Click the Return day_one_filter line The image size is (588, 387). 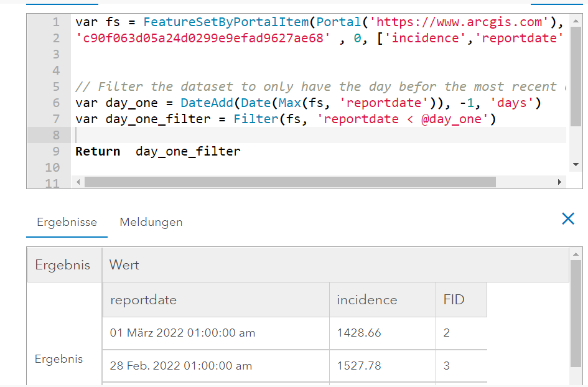pos(158,151)
